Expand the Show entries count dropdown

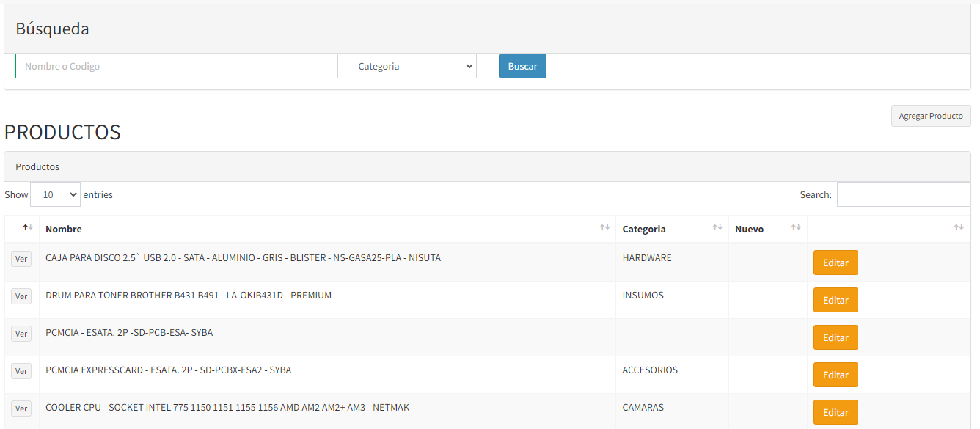click(55, 194)
